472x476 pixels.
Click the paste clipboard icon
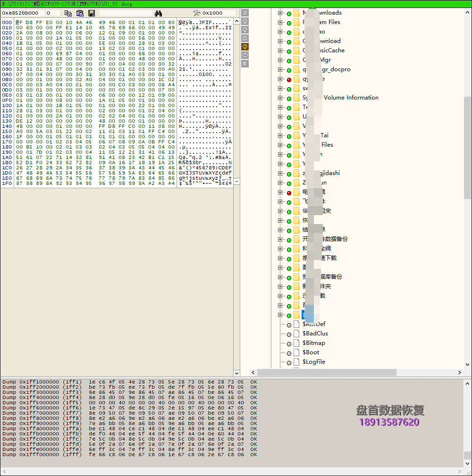(80, 13)
